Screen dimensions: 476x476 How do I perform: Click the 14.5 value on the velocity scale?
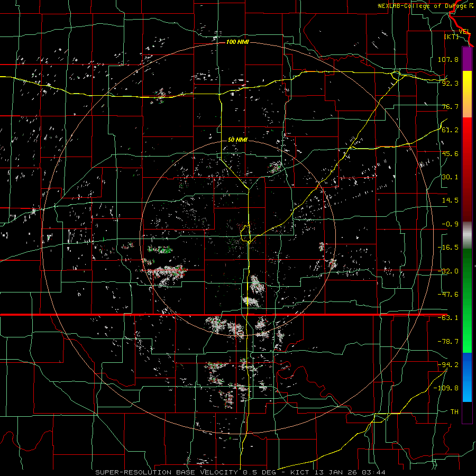[x=450, y=200]
